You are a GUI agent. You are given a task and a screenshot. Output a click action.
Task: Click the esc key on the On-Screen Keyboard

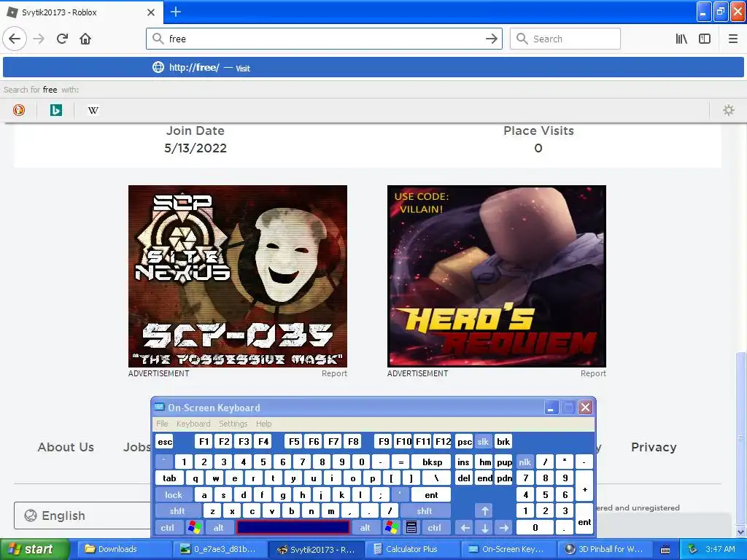[x=165, y=441]
